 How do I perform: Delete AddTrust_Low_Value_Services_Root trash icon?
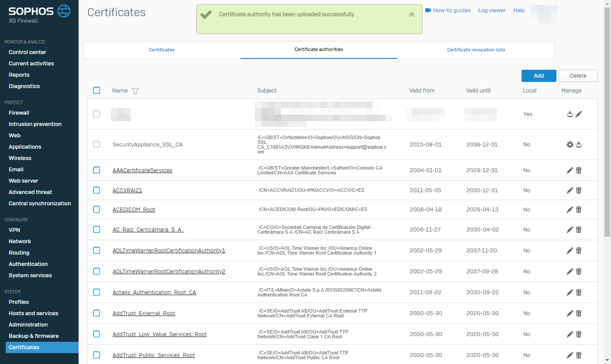coord(579,334)
